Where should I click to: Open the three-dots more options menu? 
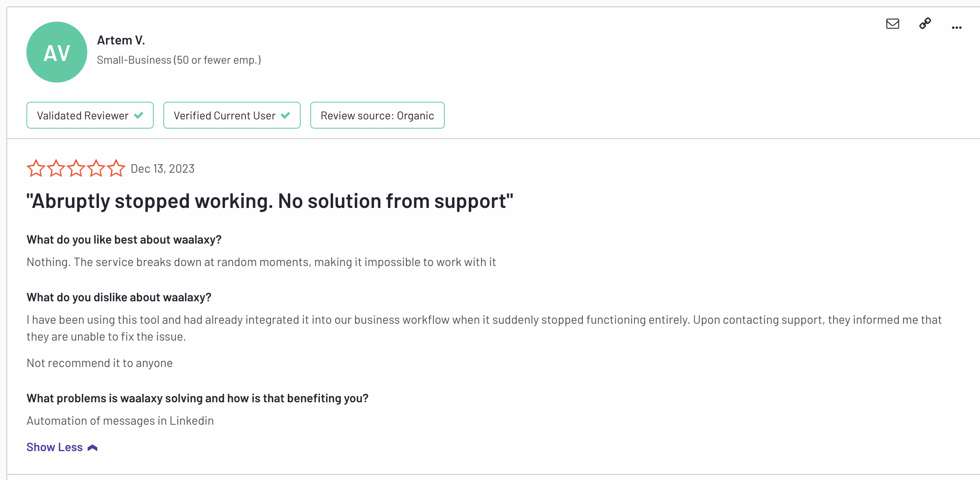(x=956, y=28)
